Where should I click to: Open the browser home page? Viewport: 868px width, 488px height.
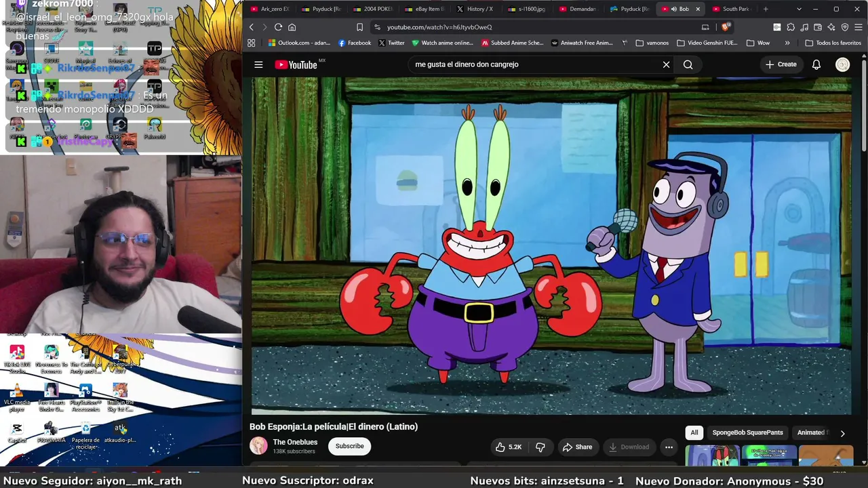(292, 27)
